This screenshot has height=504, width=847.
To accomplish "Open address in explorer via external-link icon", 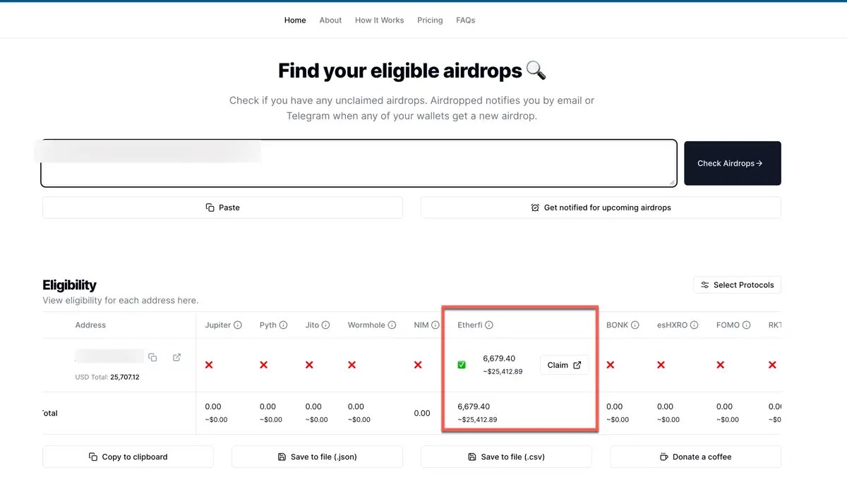I will tap(176, 357).
